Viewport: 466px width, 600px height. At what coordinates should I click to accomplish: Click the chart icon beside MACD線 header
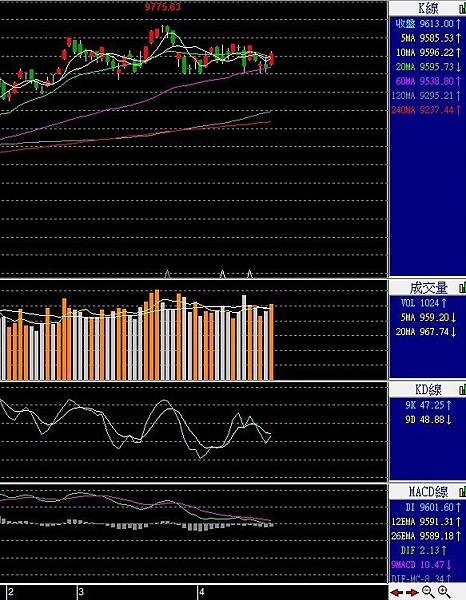[462, 491]
